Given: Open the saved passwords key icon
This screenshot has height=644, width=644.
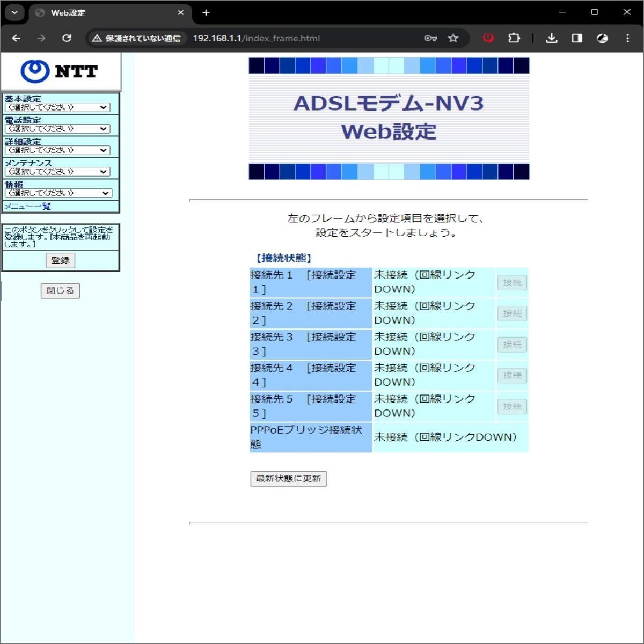Looking at the screenshot, I should coord(430,38).
